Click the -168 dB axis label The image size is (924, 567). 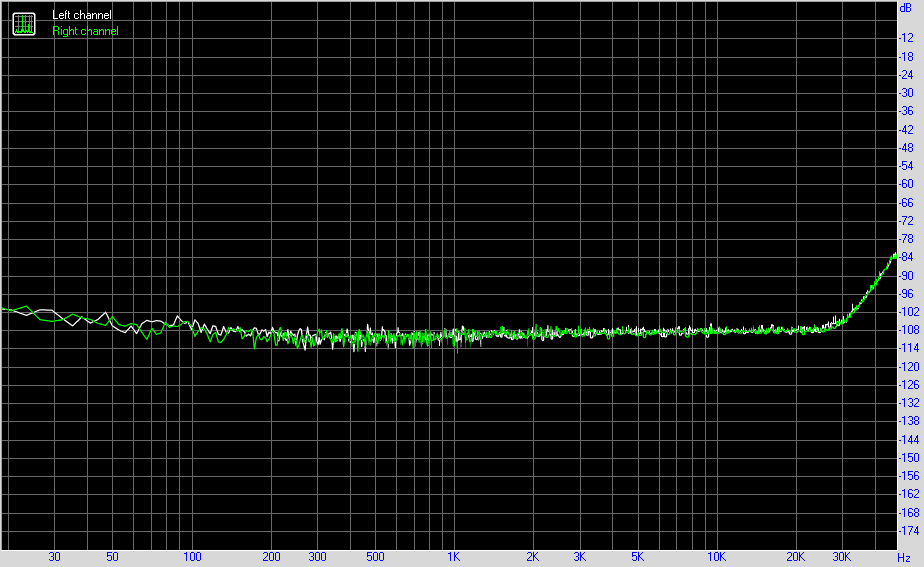[x=909, y=513]
